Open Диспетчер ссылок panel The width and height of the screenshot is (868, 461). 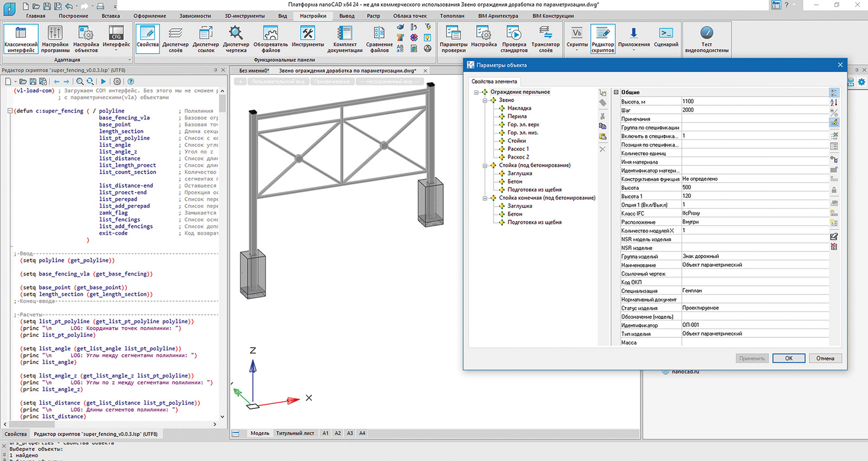(206, 39)
